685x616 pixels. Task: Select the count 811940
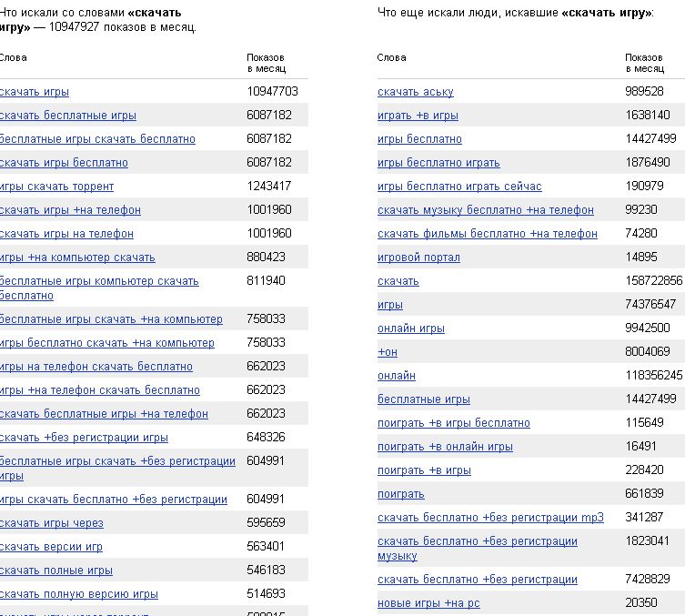tap(266, 280)
